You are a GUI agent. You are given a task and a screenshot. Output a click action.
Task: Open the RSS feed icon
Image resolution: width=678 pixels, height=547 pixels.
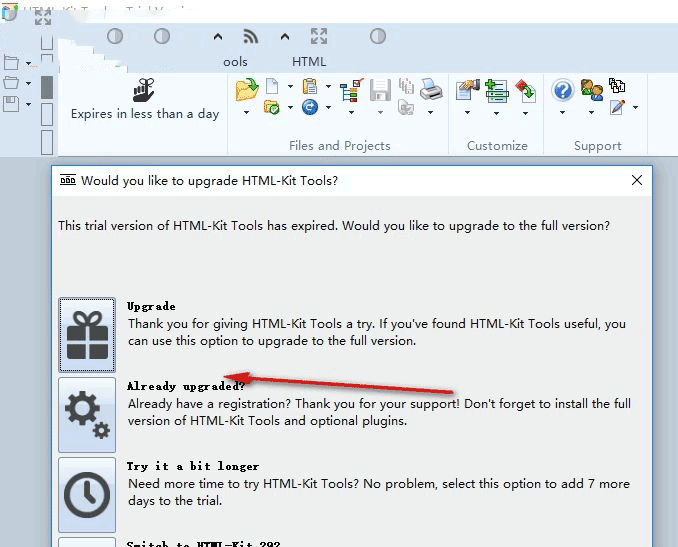(x=250, y=37)
